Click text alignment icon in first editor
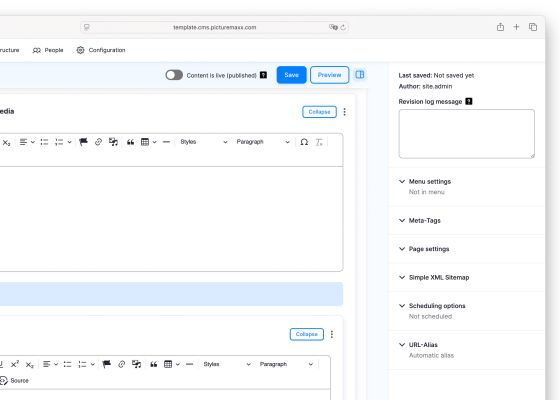This screenshot has height=400, width=560. [23, 142]
